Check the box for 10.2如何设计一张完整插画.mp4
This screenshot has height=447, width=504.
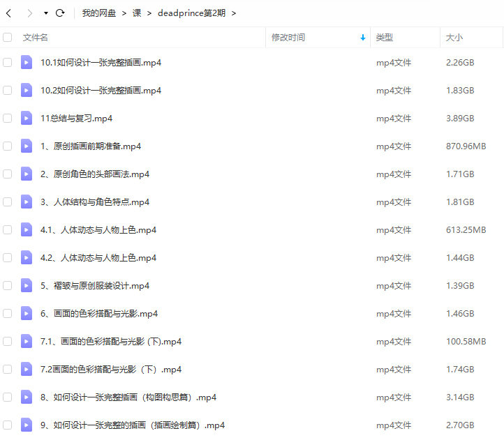(x=8, y=90)
